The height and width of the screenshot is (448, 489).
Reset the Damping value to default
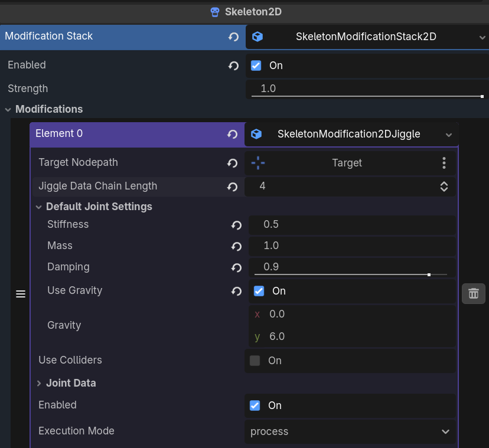click(236, 267)
